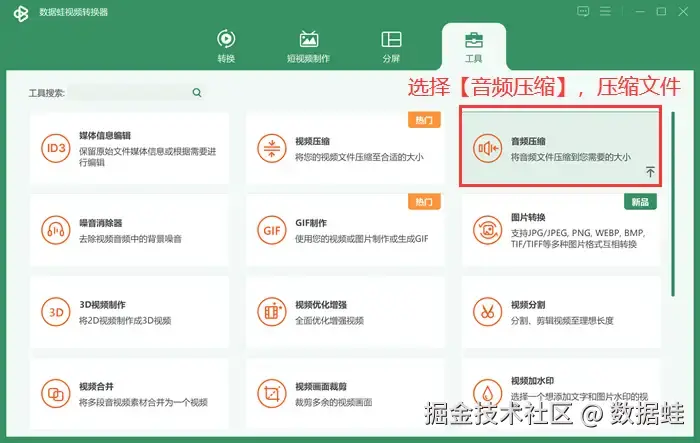This screenshot has width=700, height=443.
Task: Click the 分屏 tab layout icon
Action: (391, 39)
